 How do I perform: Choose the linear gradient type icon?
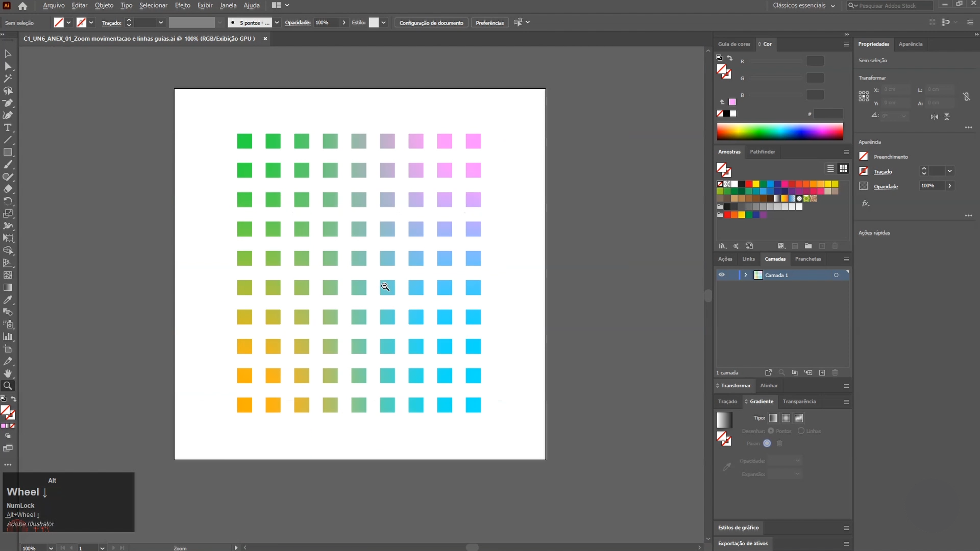pyautogui.click(x=773, y=418)
